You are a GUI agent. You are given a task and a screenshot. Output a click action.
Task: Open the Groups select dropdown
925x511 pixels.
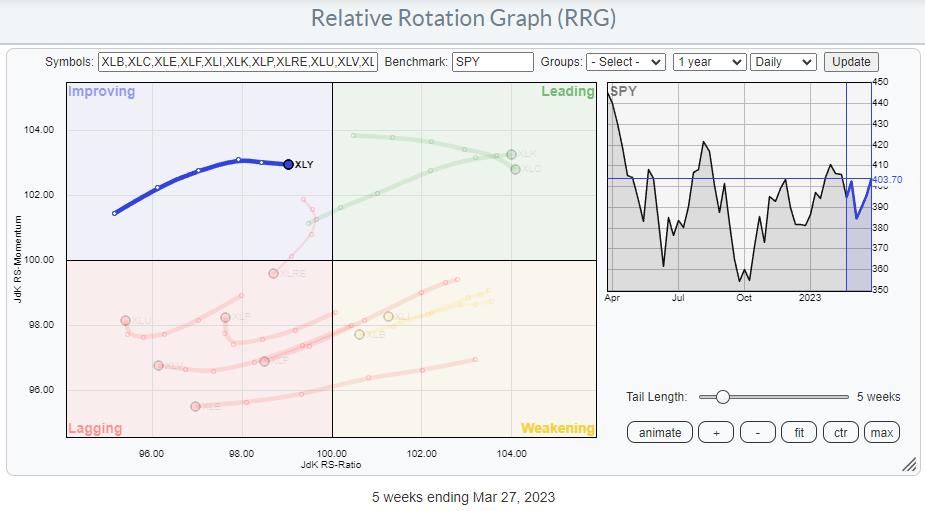coord(626,62)
